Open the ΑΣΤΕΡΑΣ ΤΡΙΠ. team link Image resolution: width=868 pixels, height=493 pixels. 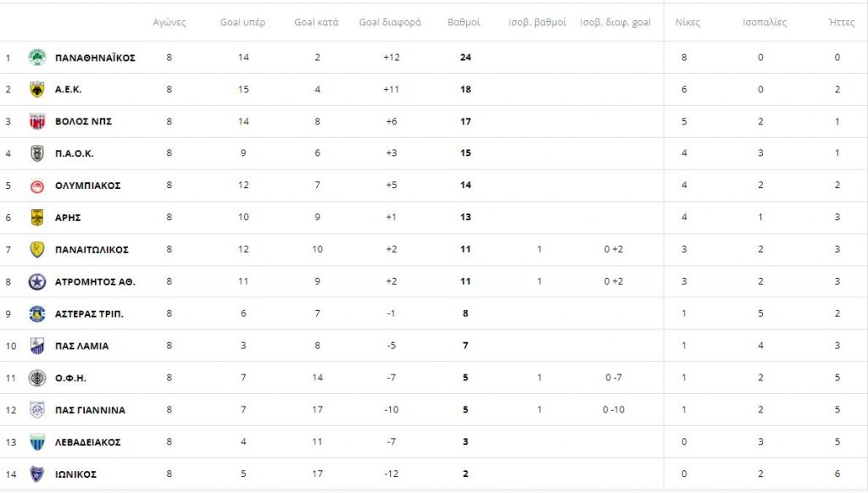pyautogui.click(x=89, y=313)
